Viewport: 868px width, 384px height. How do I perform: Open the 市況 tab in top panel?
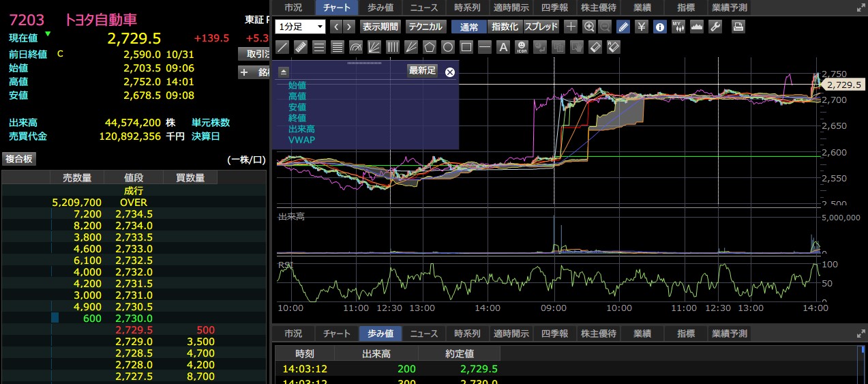click(x=293, y=8)
